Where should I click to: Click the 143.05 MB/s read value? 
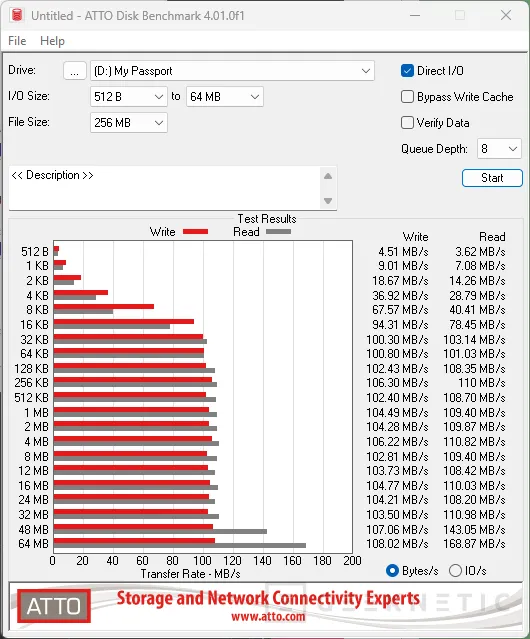tap(475, 529)
